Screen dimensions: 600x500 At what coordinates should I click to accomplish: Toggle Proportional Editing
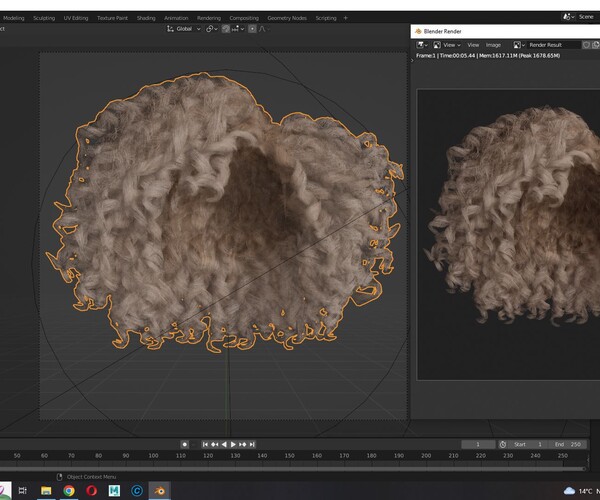click(x=252, y=29)
